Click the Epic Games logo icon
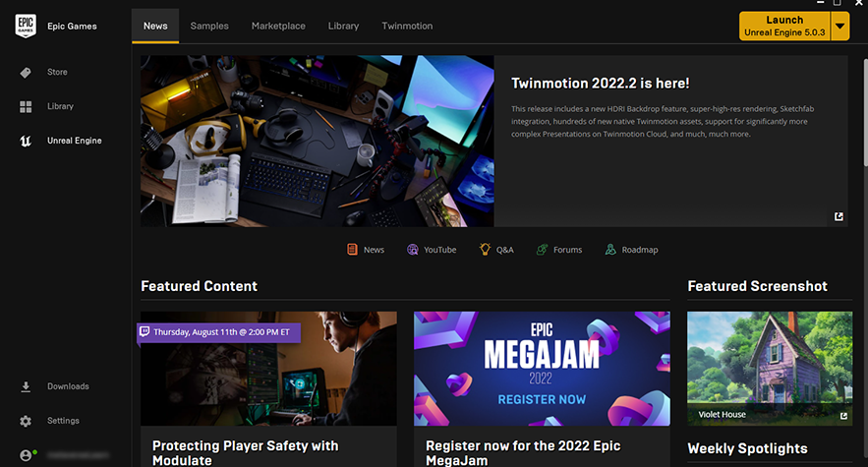 (x=27, y=26)
